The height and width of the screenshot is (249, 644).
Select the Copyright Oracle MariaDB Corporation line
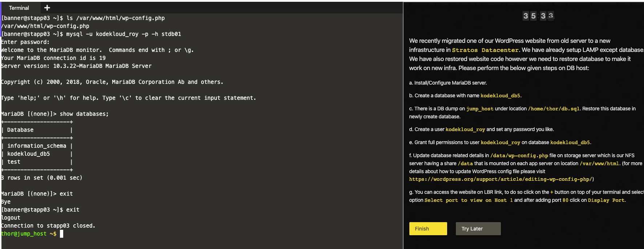pyautogui.click(x=112, y=82)
